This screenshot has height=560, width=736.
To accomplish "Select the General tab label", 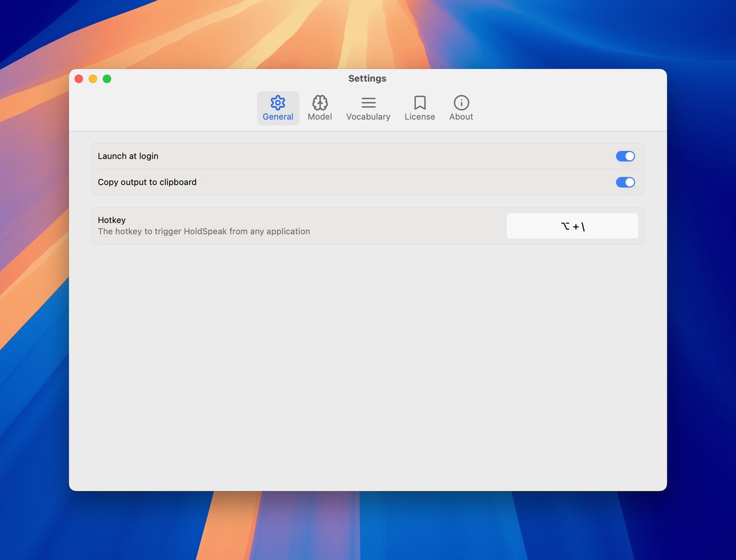I will pyautogui.click(x=278, y=117).
